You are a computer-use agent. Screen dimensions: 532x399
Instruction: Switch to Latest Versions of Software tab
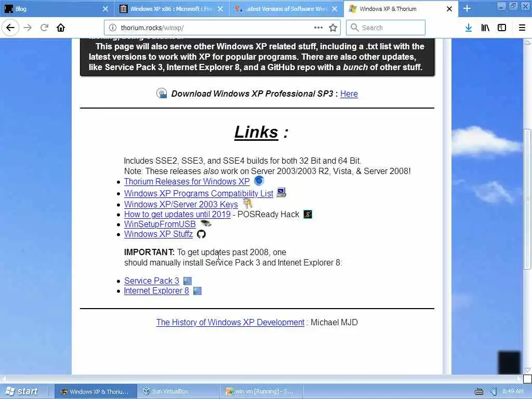(x=286, y=8)
